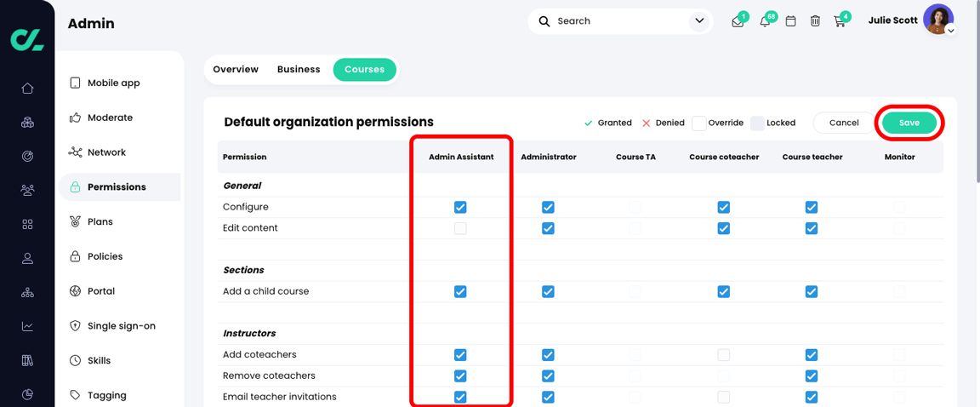Click the Locked legend box
The width and height of the screenshot is (980, 407).
(x=757, y=123)
